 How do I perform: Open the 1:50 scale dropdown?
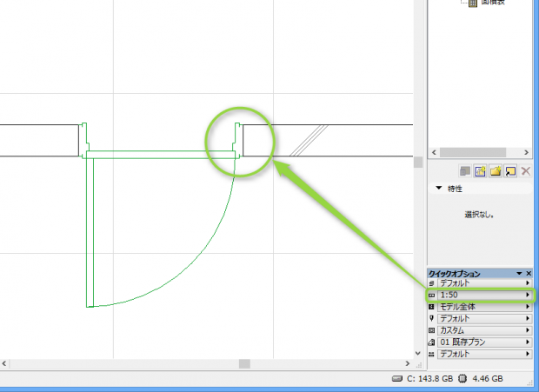point(484,296)
